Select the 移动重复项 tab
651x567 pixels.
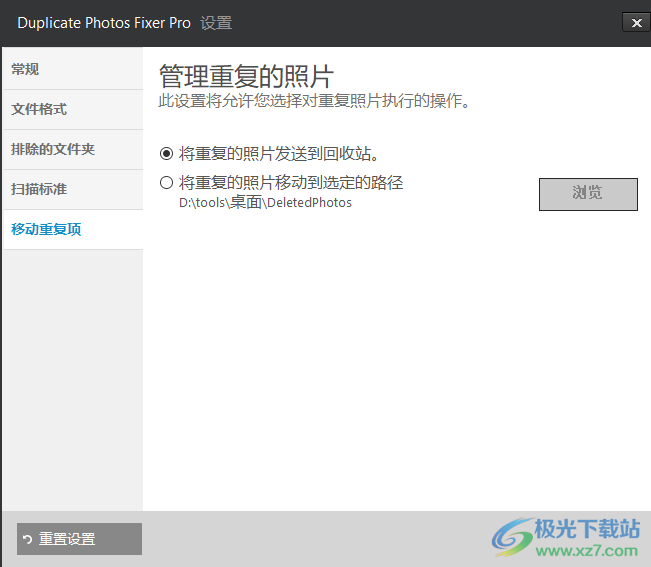pyautogui.click(x=73, y=229)
